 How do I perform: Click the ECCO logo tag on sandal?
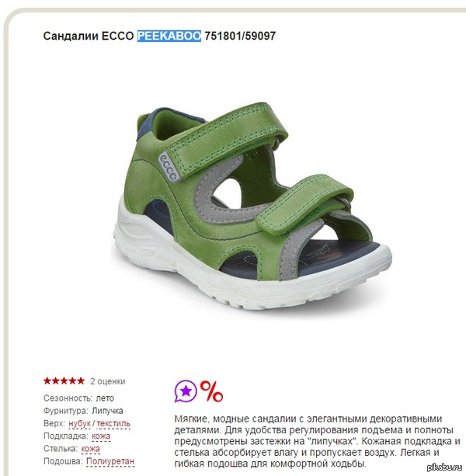tap(168, 166)
